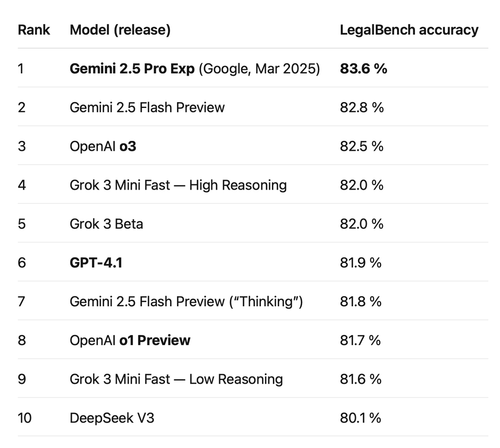Select Grok 3 Mini Fast — High Reasoning
The width and height of the screenshot is (500, 448).
click(178, 185)
